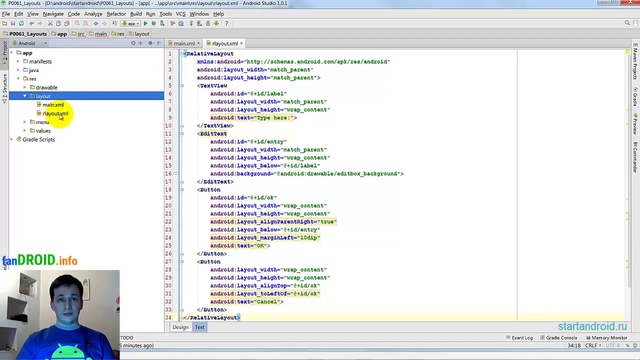
Task: Hide the Project panel with arrow icon
Action: (x=159, y=43)
